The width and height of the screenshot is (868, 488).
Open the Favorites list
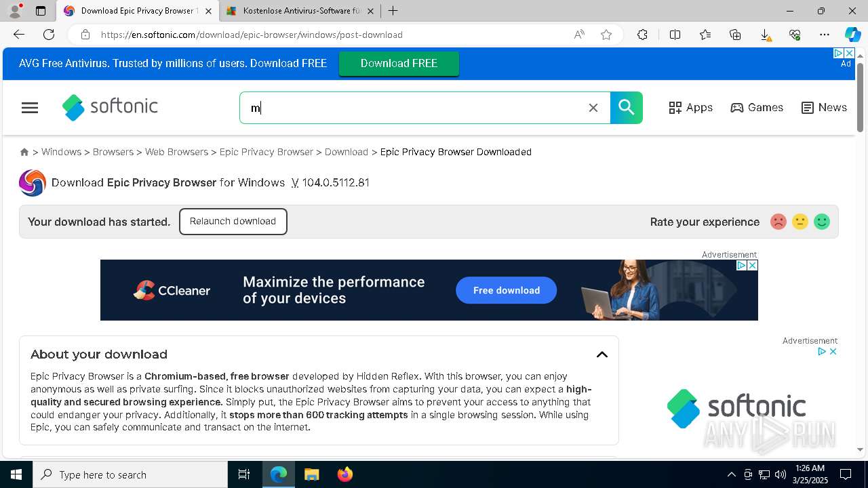[705, 35]
